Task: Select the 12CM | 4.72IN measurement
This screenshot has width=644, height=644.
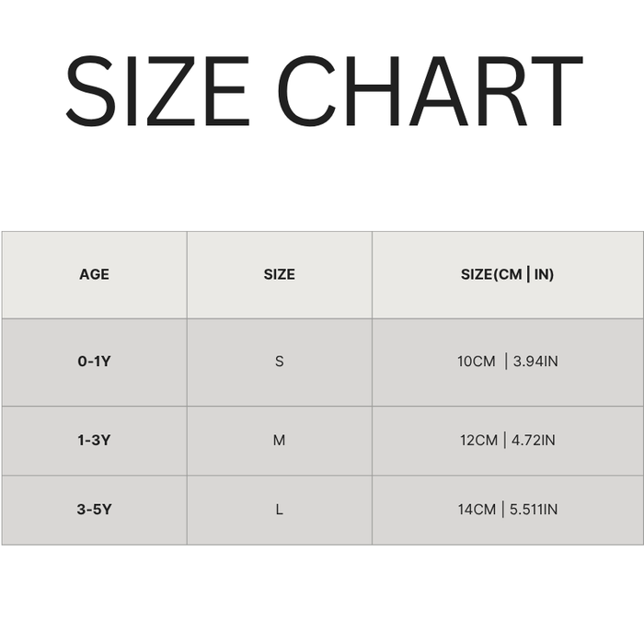Action: 507,441
